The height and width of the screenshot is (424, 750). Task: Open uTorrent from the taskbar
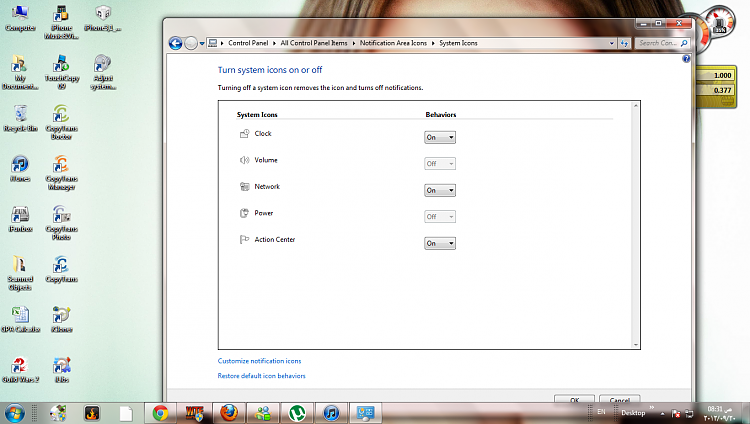tap(297, 412)
